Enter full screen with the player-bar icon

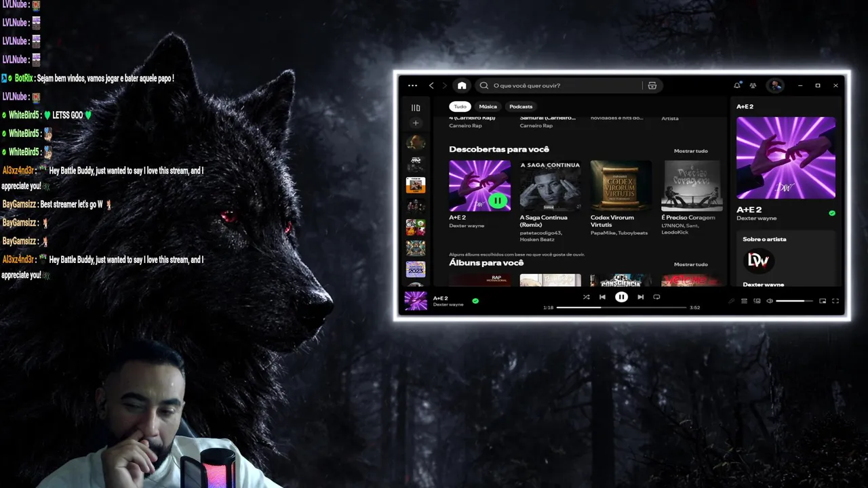coord(835,301)
